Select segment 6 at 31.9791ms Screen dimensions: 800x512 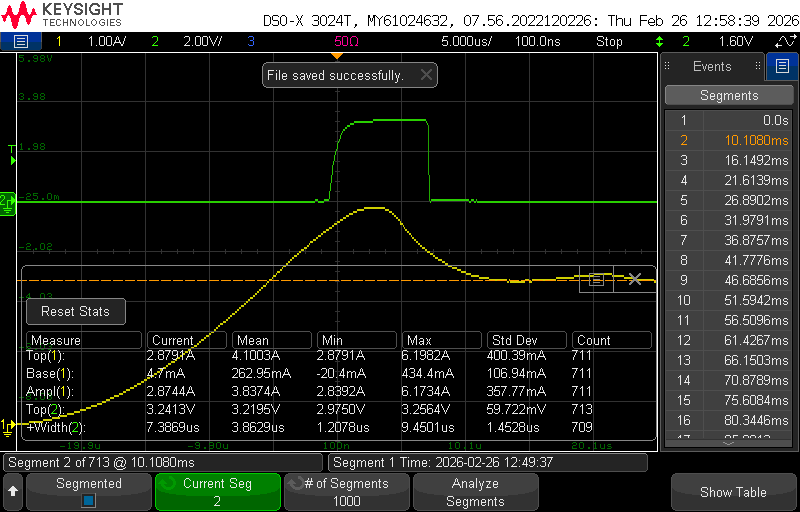pos(729,220)
